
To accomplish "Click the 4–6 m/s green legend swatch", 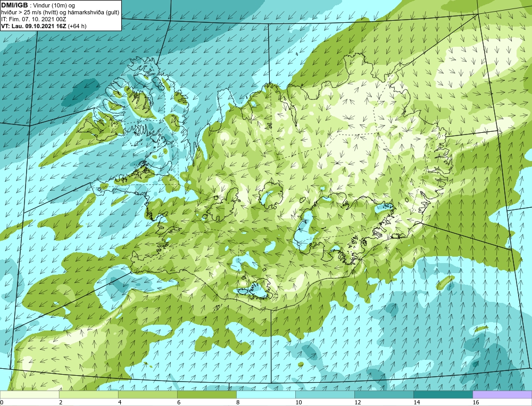I will click(147, 394).
